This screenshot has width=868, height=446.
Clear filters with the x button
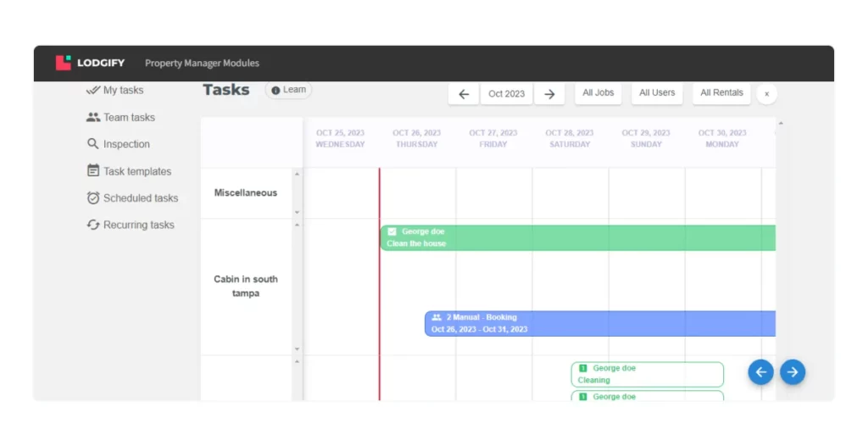(x=766, y=94)
